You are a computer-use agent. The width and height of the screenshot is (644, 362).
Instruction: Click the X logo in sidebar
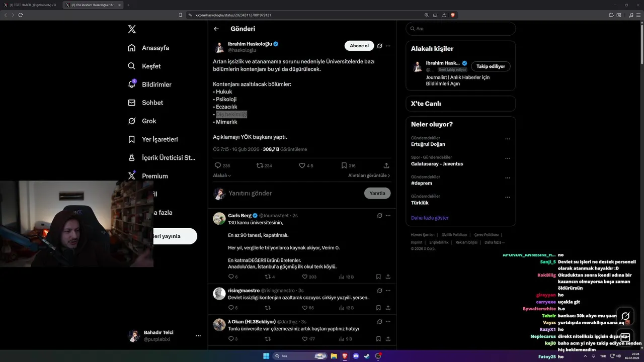[x=132, y=29]
